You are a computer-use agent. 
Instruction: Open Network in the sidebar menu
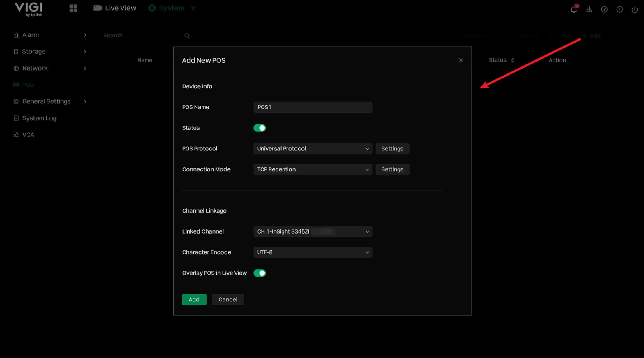pyautogui.click(x=35, y=68)
